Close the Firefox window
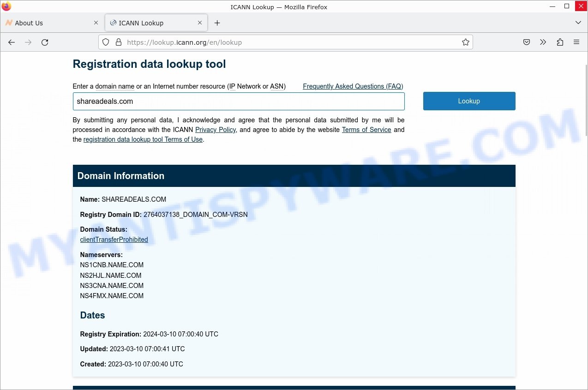 pyautogui.click(x=581, y=6)
